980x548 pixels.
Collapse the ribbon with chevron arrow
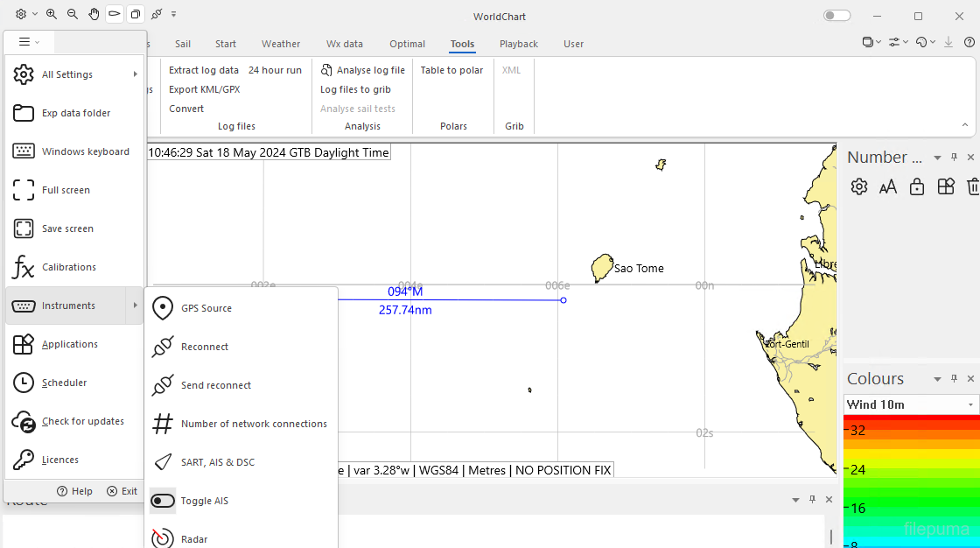(x=965, y=125)
